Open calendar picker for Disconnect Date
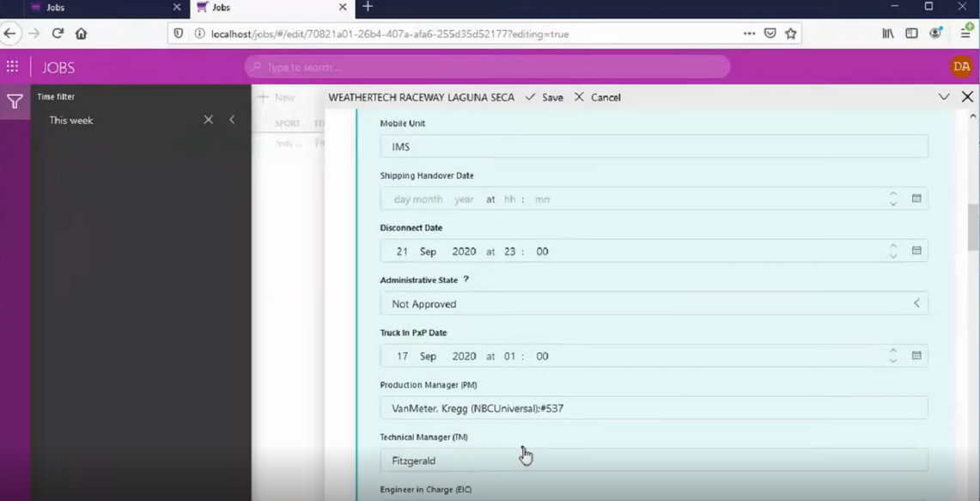This screenshot has width=980, height=501. 916,250
